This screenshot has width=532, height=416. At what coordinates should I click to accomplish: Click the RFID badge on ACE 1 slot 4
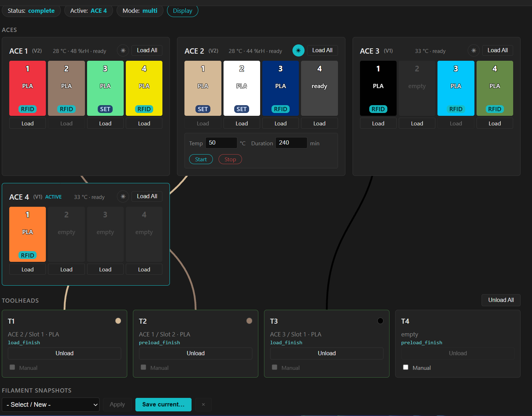(x=144, y=109)
